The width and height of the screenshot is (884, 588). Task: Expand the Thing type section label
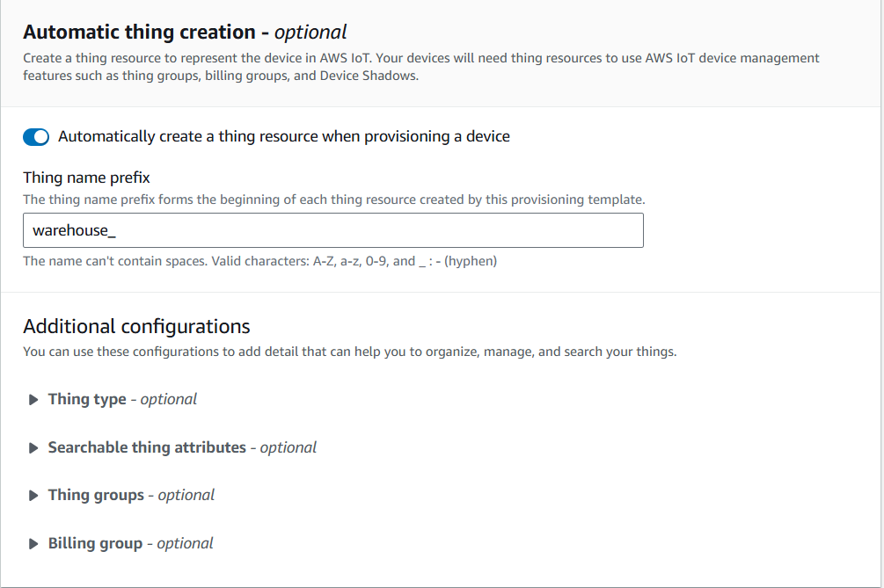tap(87, 399)
